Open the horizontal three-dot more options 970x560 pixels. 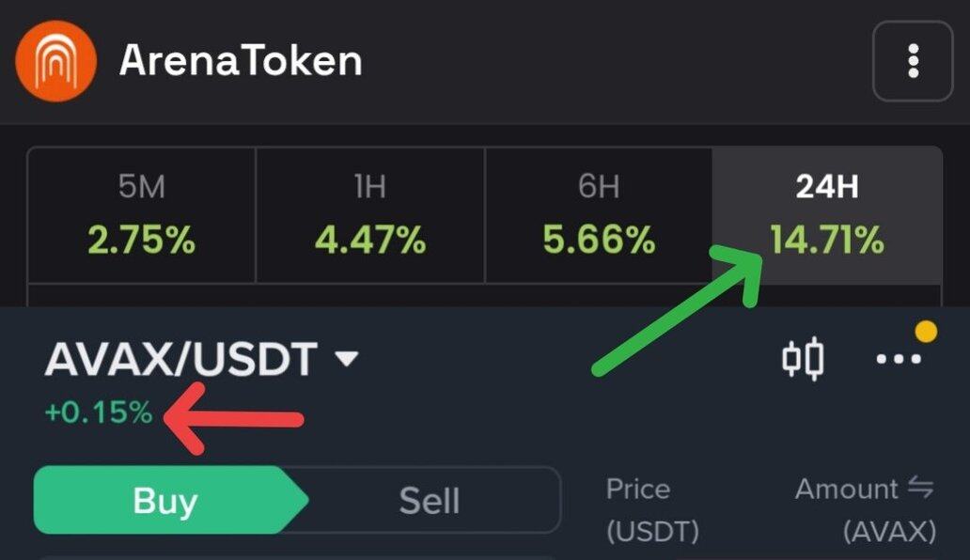point(898,360)
